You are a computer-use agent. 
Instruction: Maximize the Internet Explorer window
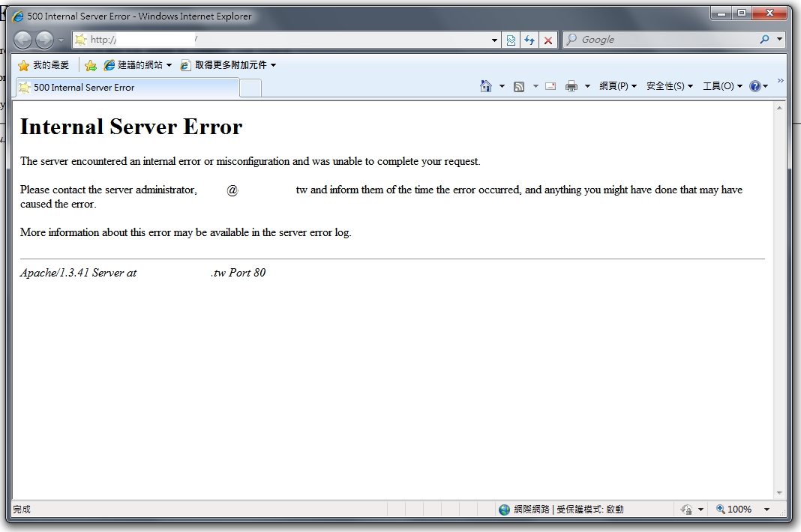click(x=742, y=13)
